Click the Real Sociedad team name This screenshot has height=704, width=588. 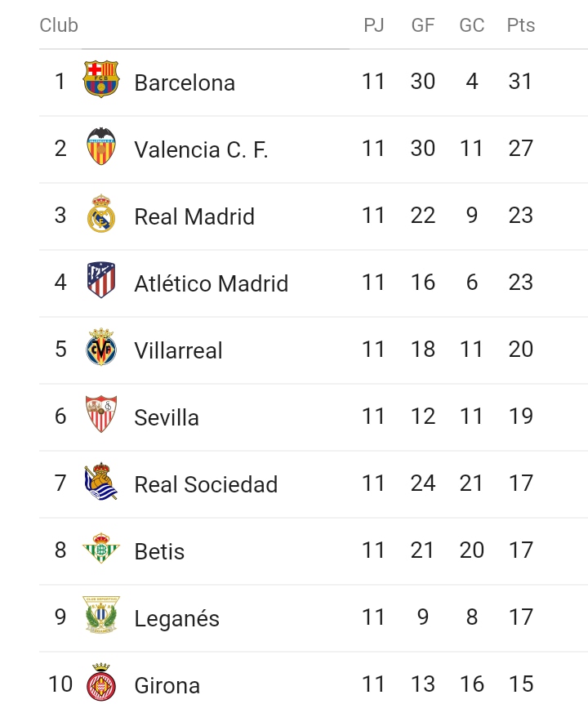206,484
